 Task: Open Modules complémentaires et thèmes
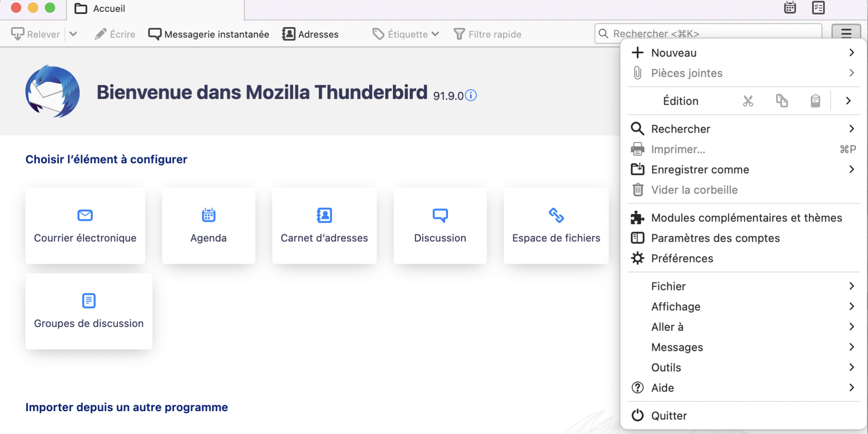coord(743,218)
